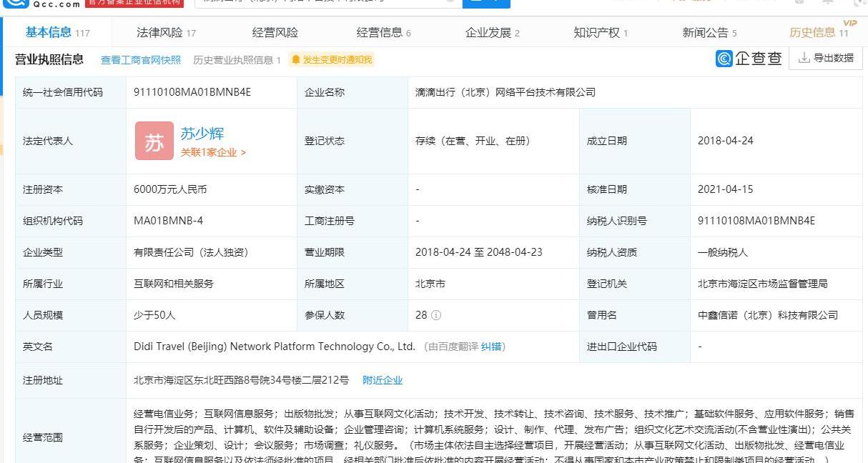Click the 营业执照信息 section heading
Image resolution: width=868 pixels, height=463 pixels.
pos(49,59)
